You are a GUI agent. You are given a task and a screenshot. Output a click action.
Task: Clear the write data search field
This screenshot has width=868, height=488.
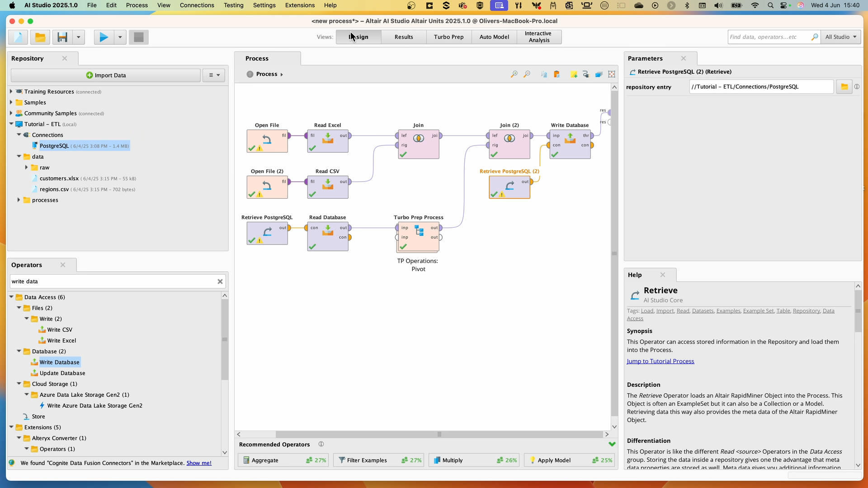(x=220, y=281)
